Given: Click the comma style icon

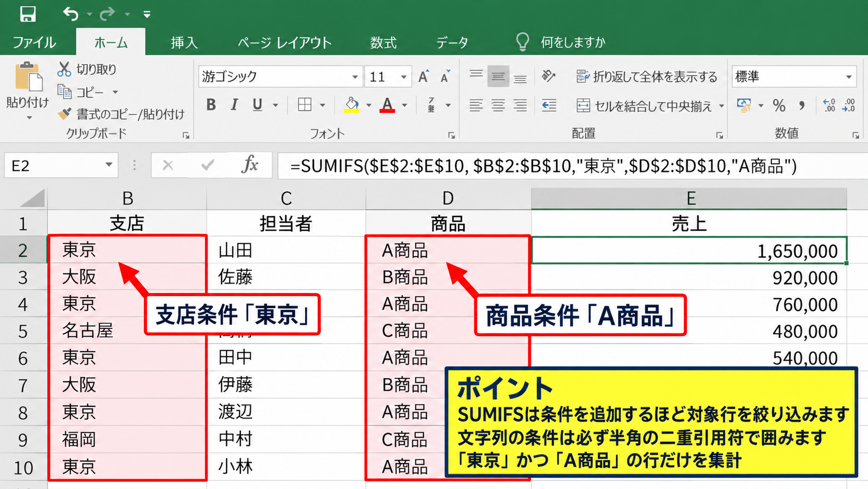Looking at the screenshot, I should (802, 105).
